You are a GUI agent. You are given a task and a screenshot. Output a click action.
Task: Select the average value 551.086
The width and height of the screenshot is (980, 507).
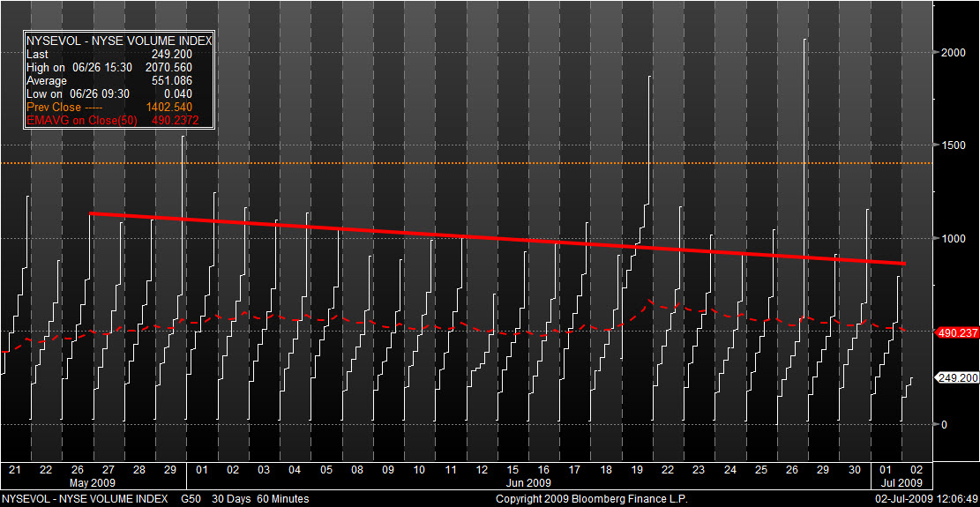coord(171,81)
